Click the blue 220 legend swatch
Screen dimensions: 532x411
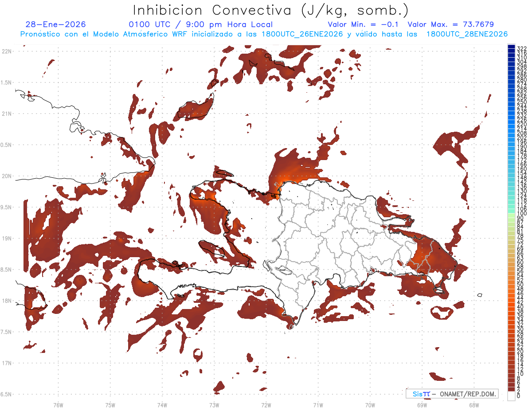click(x=511, y=122)
